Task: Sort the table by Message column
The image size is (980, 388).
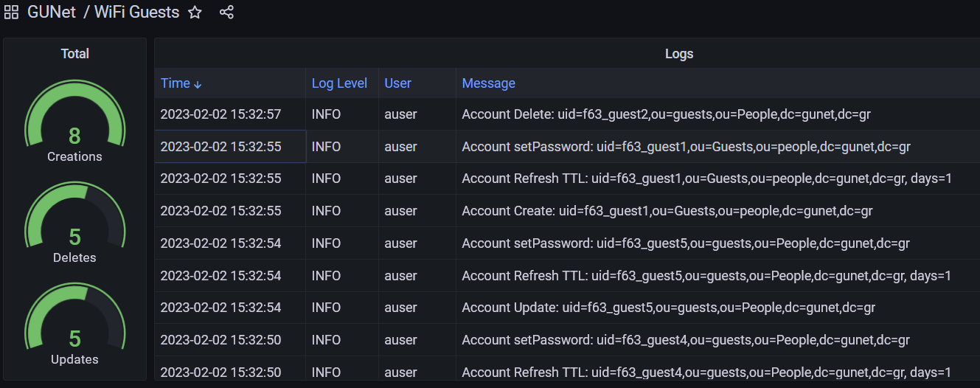Action: click(489, 83)
